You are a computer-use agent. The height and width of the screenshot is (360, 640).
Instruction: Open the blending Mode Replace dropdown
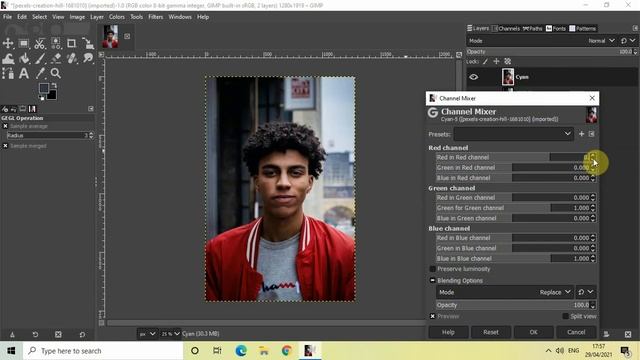(x=504, y=292)
